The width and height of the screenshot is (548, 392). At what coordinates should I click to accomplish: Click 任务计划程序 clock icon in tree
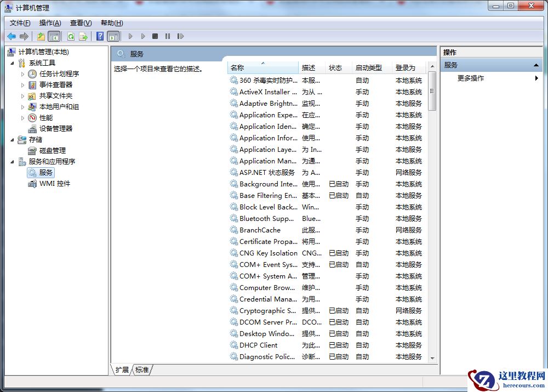32,74
